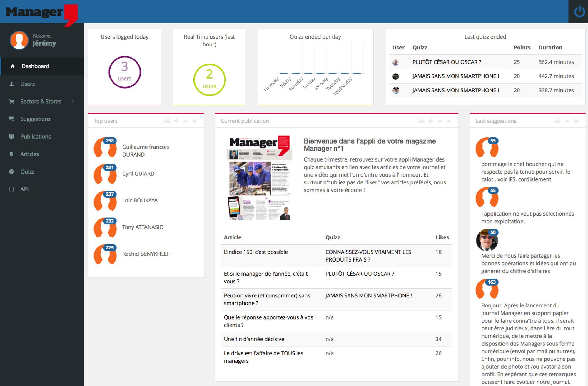Click the '442.7 minutes' duration cell
The height and width of the screenshot is (386, 588).
(x=556, y=76)
